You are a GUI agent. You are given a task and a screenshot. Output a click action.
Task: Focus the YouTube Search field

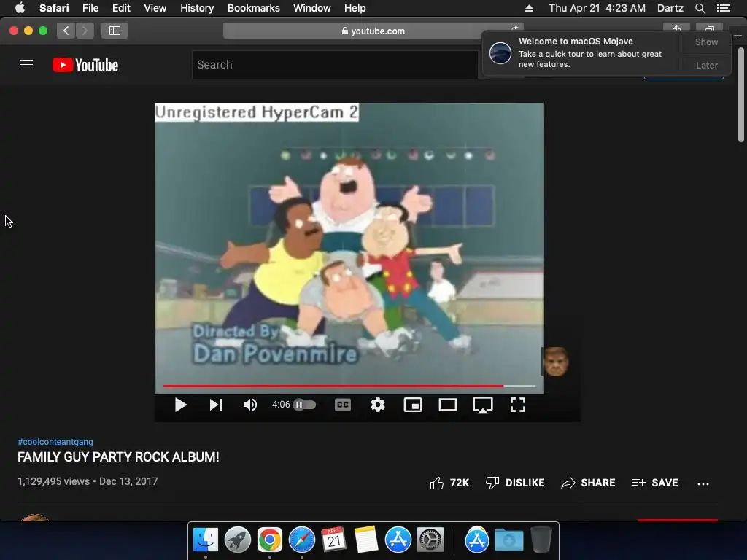pyautogui.click(x=335, y=65)
